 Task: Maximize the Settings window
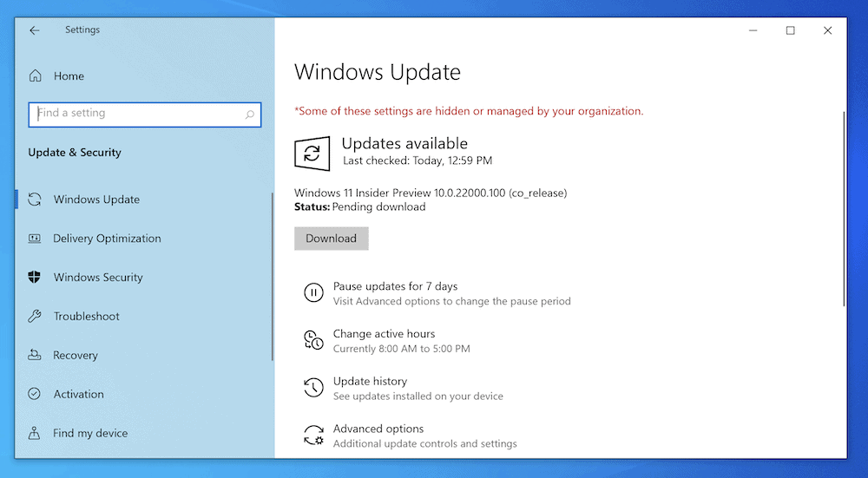coord(791,30)
